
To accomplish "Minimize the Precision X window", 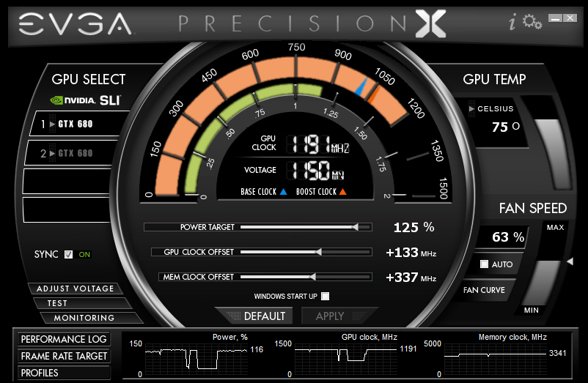I will coord(556,18).
